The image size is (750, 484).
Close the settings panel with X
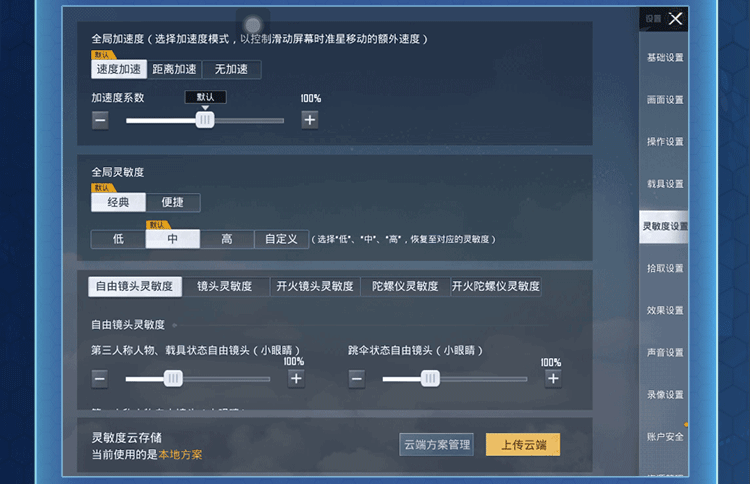pyautogui.click(x=675, y=19)
